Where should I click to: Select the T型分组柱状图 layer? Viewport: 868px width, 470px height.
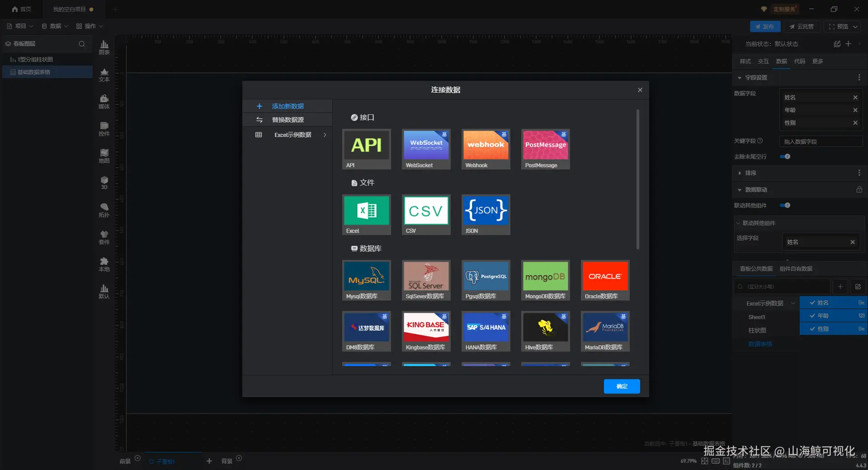pyautogui.click(x=47, y=60)
